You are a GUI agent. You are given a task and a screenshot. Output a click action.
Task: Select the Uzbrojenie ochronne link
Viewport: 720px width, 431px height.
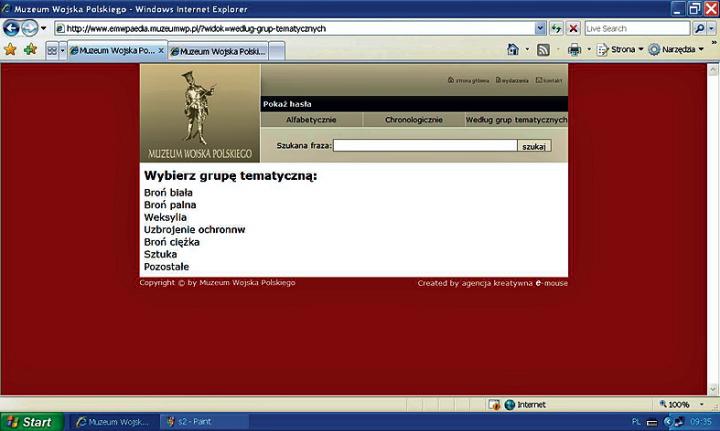[194, 229]
